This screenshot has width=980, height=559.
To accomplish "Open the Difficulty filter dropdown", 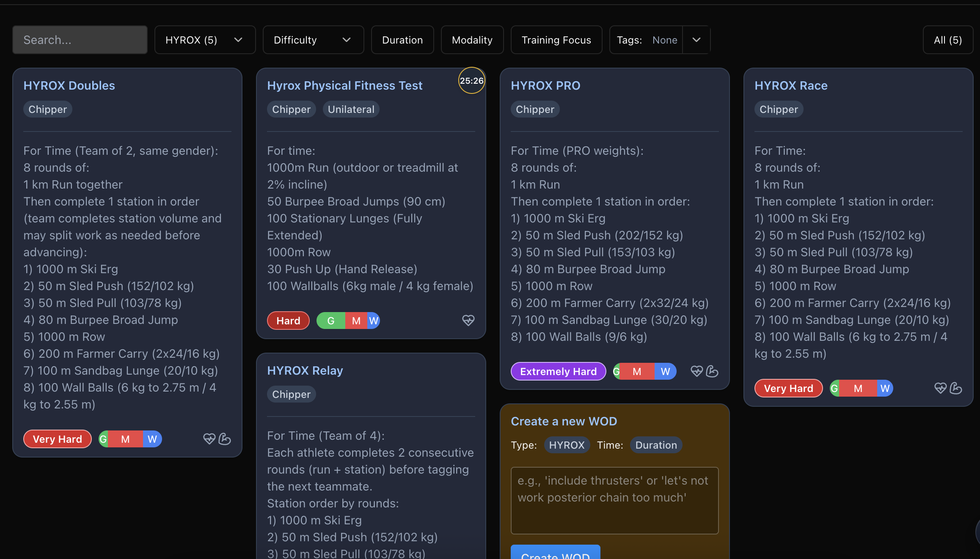I will (x=313, y=40).
